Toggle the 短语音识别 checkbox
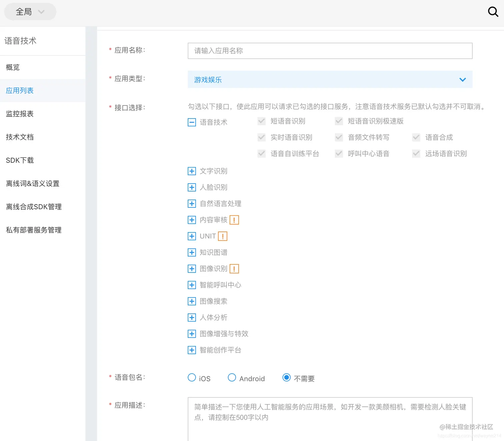The width and height of the screenshot is (504, 441). (261, 121)
